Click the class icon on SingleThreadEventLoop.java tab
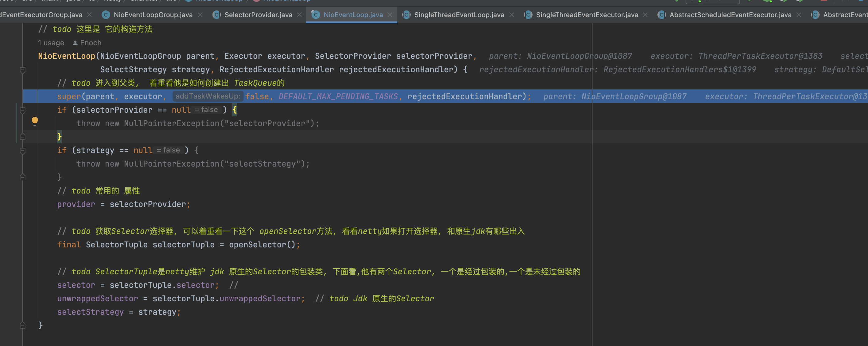868x346 pixels. (x=406, y=15)
